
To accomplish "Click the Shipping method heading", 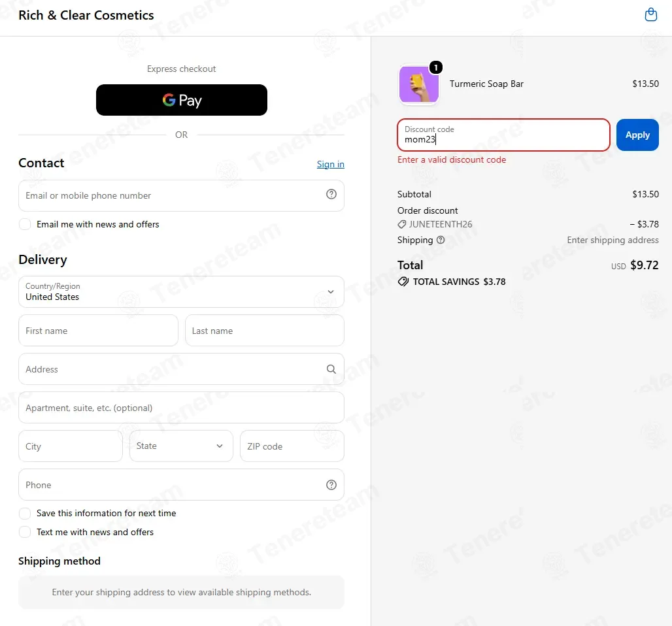I will 59,561.
